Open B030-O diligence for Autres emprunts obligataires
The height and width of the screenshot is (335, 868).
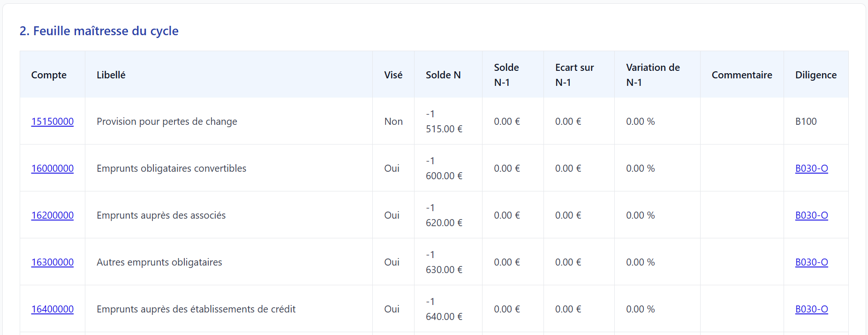pyautogui.click(x=812, y=262)
